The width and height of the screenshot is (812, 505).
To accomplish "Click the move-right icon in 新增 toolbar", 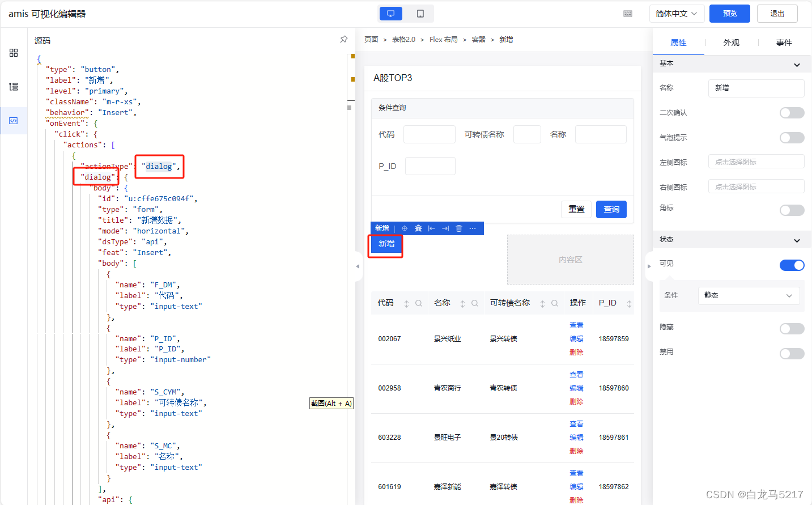I will 445,228.
